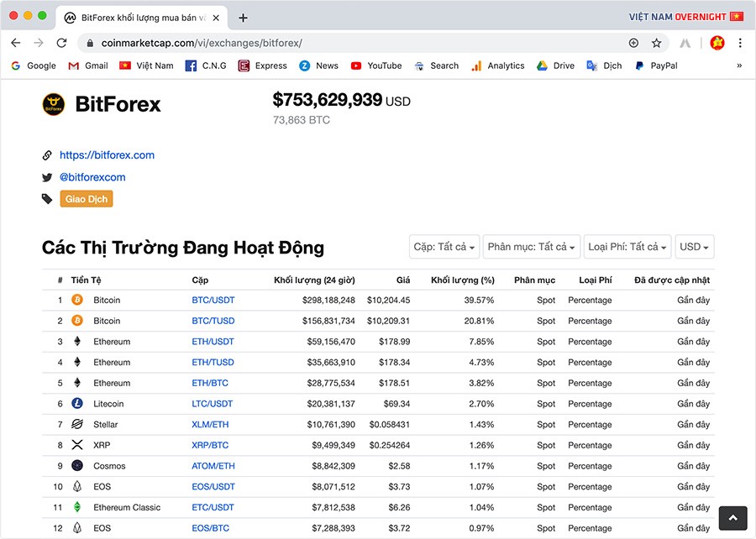Select the BitForex browser tab
This screenshot has width=756, height=539.
(x=142, y=18)
